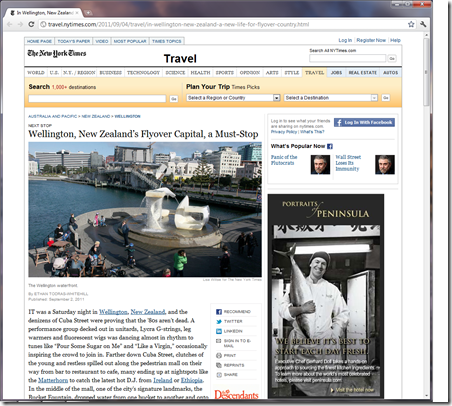Click Matterhorn link in article text
Image resolution: width=452 pixels, height=406 pixels.
[53, 380]
